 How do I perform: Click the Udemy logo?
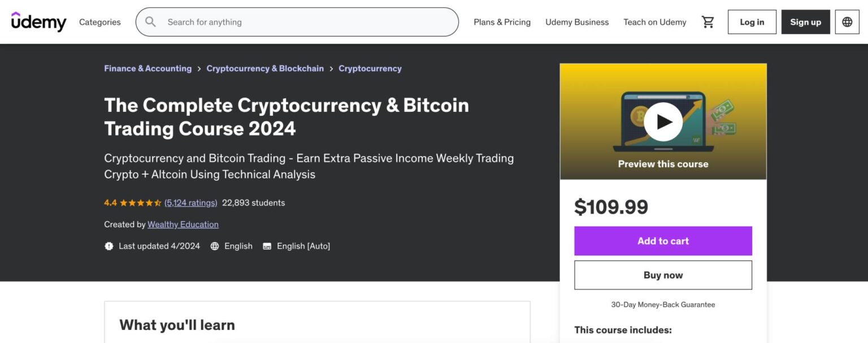click(38, 21)
